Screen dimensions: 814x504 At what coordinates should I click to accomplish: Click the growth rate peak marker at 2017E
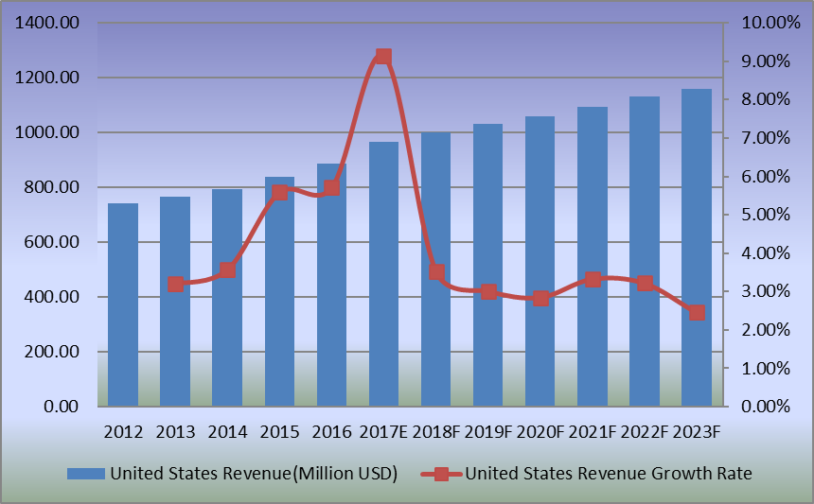tap(383, 57)
